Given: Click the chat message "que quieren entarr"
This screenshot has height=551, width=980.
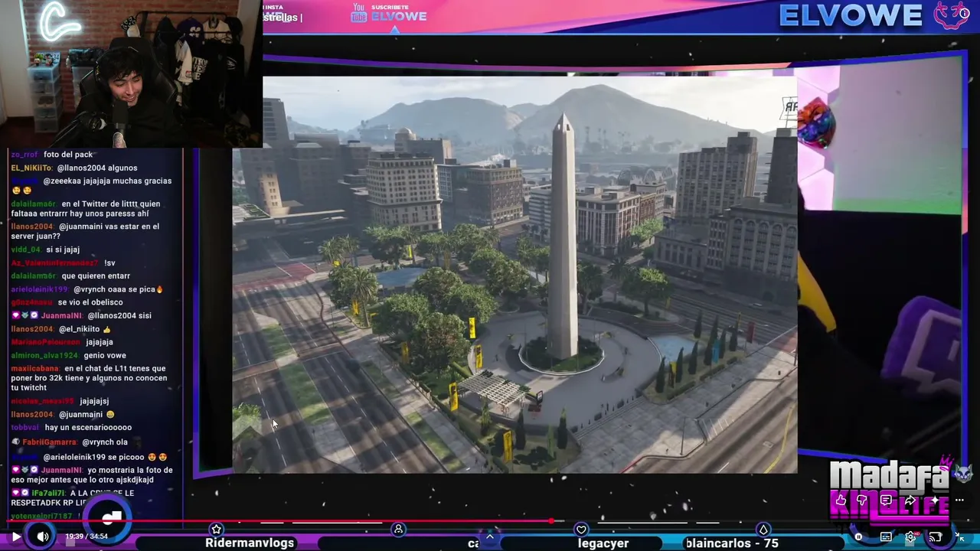Looking at the screenshot, I should [x=96, y=275].
